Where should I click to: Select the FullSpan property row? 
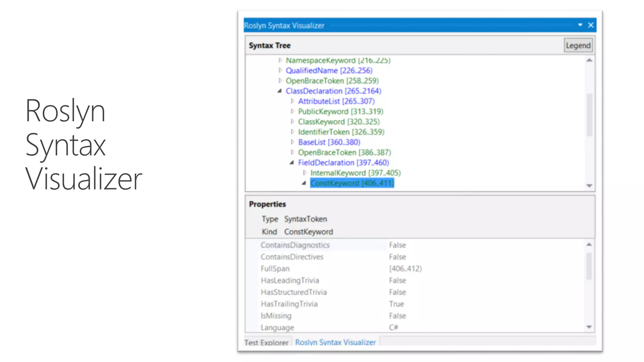[275, 269]
